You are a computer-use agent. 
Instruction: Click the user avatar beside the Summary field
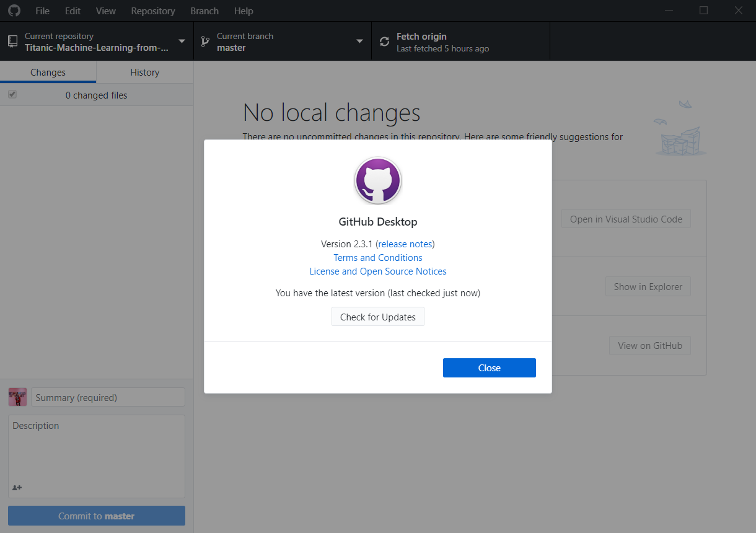point(17,397)
